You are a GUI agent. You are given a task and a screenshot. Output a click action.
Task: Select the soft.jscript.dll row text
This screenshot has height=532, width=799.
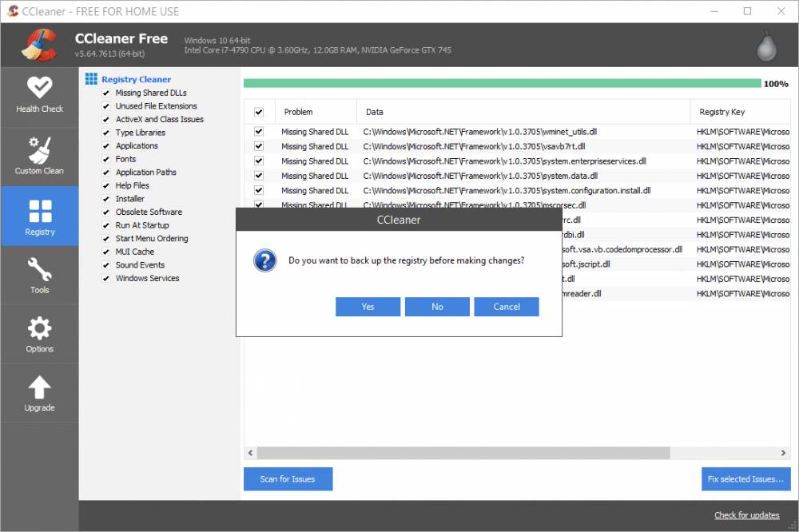586,264
